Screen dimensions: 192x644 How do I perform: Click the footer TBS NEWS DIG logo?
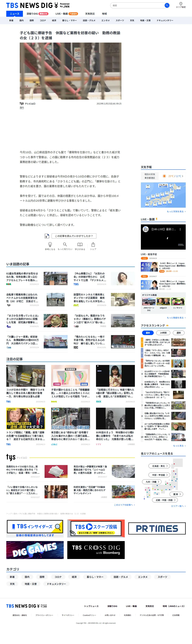pos(26,606)
